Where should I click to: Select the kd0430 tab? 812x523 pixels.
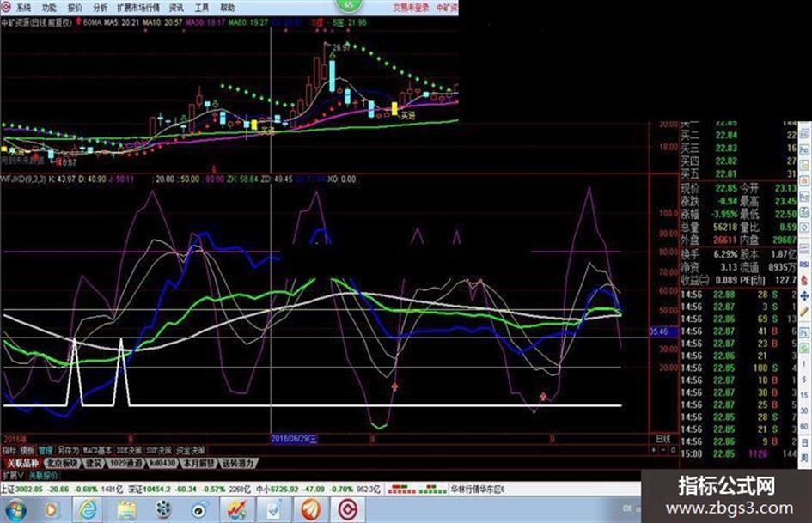[x=162, y=463]
